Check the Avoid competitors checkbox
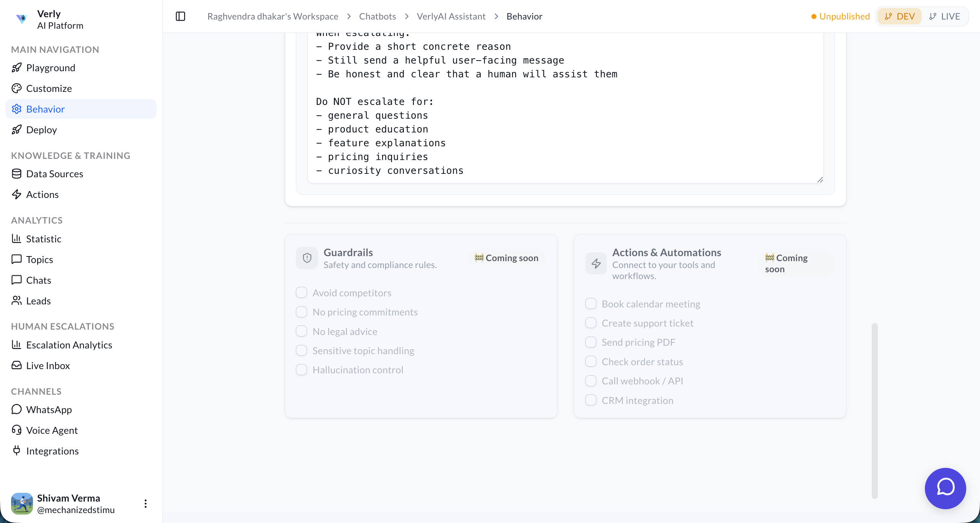The width and height of the screenshot is (980, 523). (x=301, y=293)
